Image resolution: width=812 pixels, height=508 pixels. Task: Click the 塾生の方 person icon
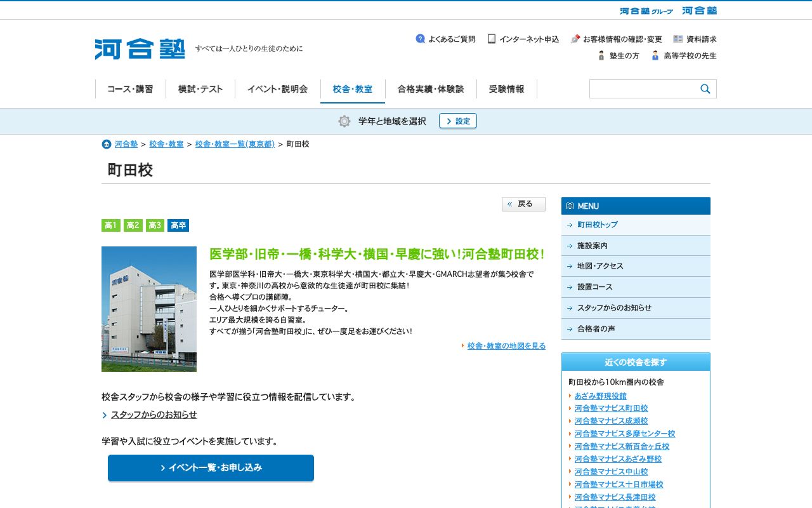coord(601,55)
